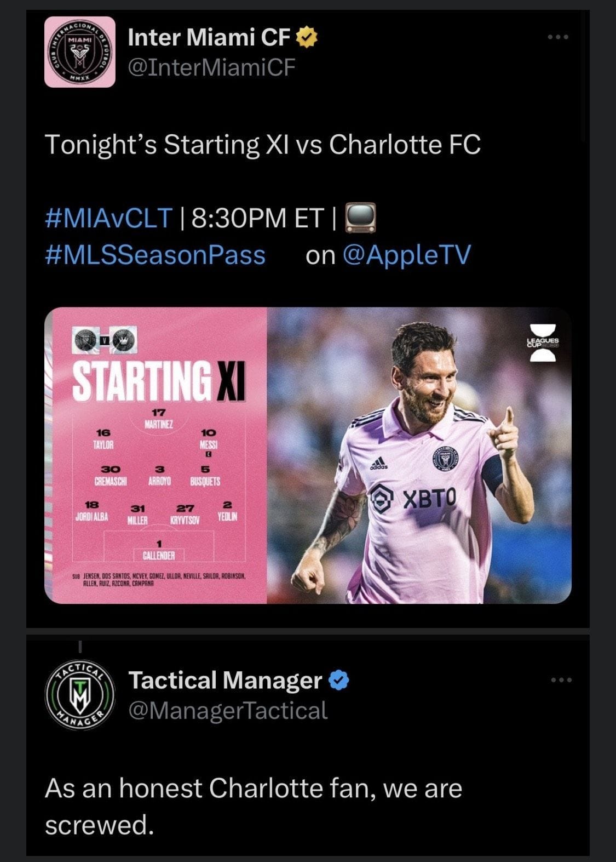Click the @InterMiamiCF handle

[211, 67]
